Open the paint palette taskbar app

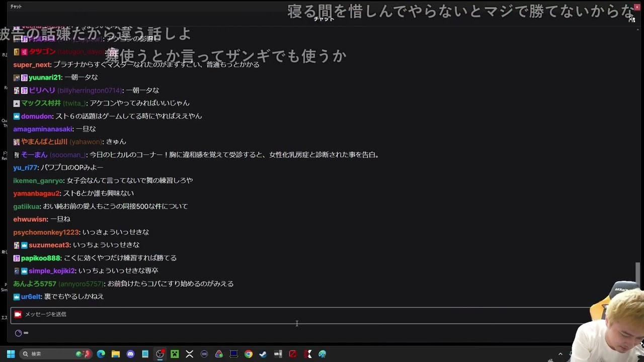pyautogui.click(x=323, y=354)
